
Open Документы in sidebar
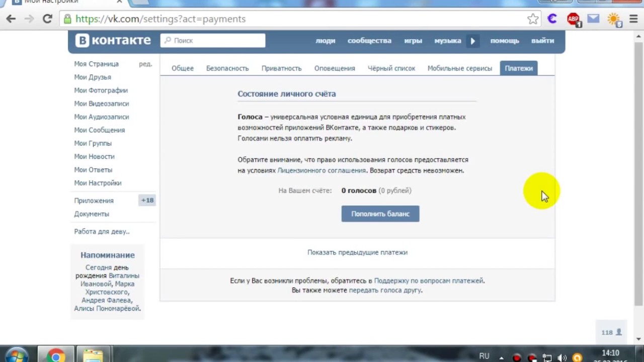pos(92,214)
